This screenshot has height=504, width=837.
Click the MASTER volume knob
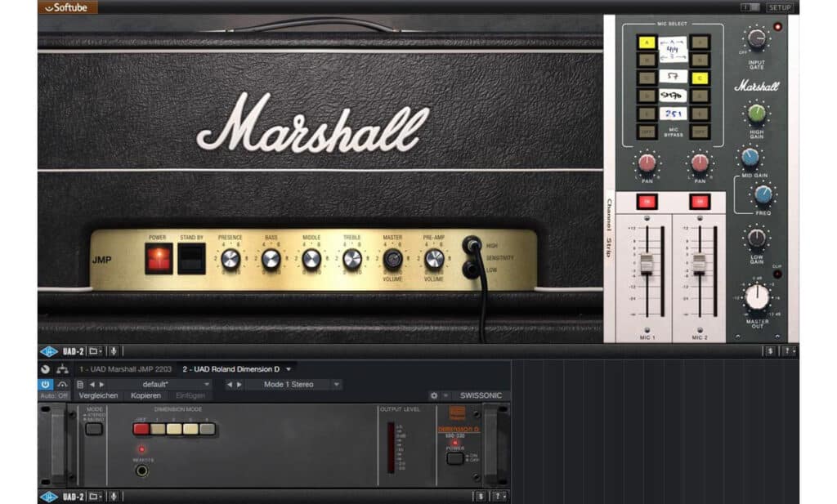point(393,259)
